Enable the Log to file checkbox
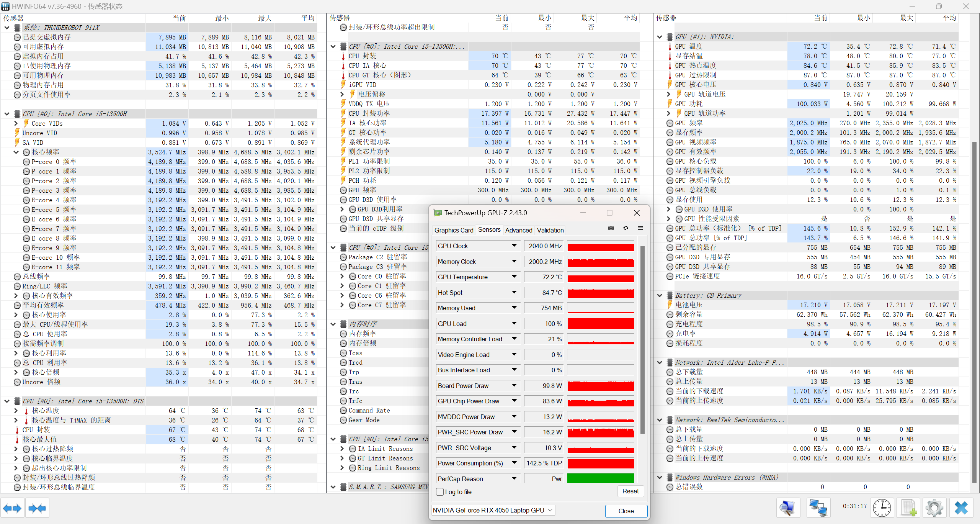 [439, 492]
